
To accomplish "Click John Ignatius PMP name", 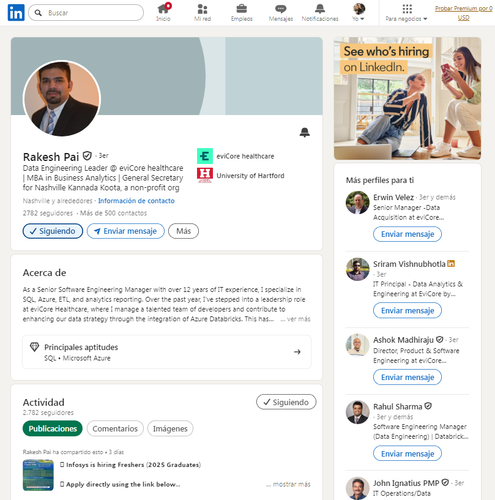I will [406, 483].
